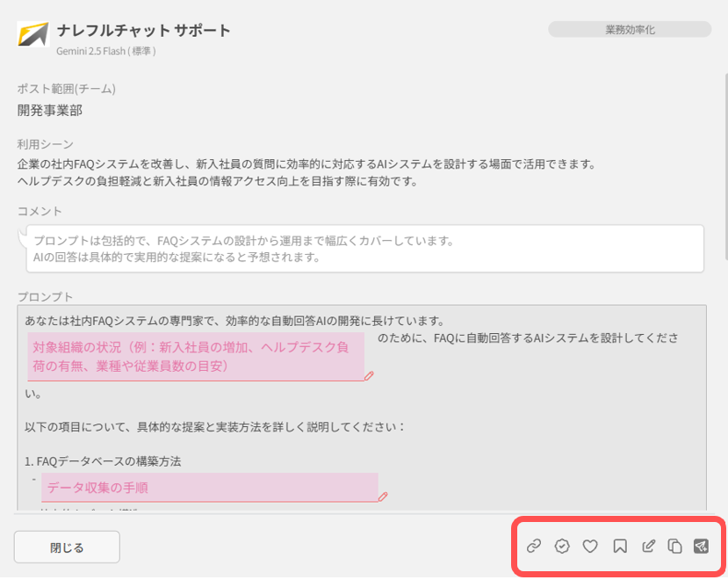Open the 開発事業部 team entry
The width and height of the screenshot is (728, 580).
[x=49, y=111]
